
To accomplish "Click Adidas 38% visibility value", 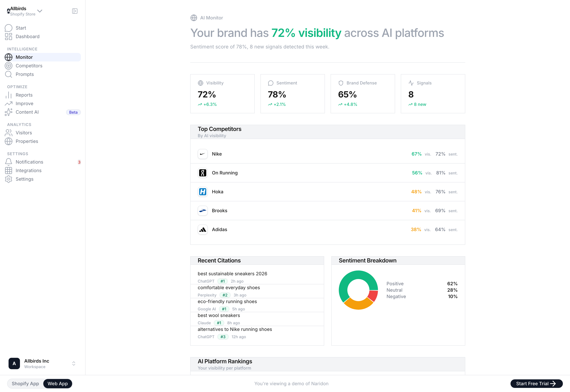I will tap(416, 230).
